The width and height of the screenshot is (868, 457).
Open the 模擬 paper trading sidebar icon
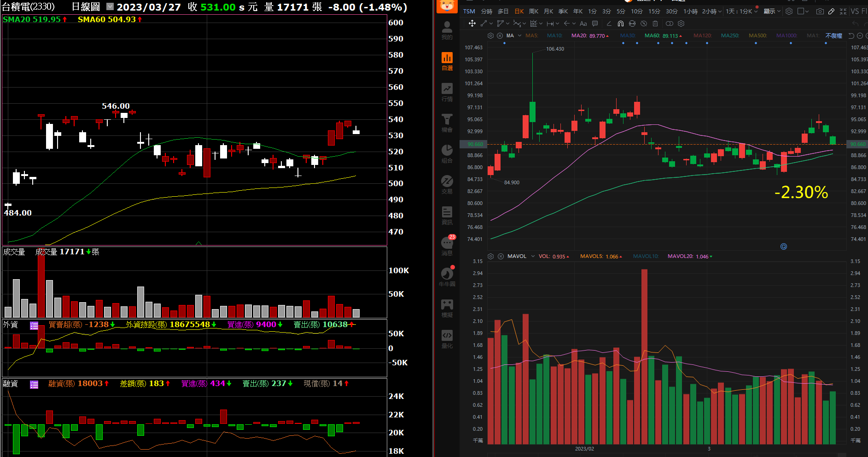point(447,308)
